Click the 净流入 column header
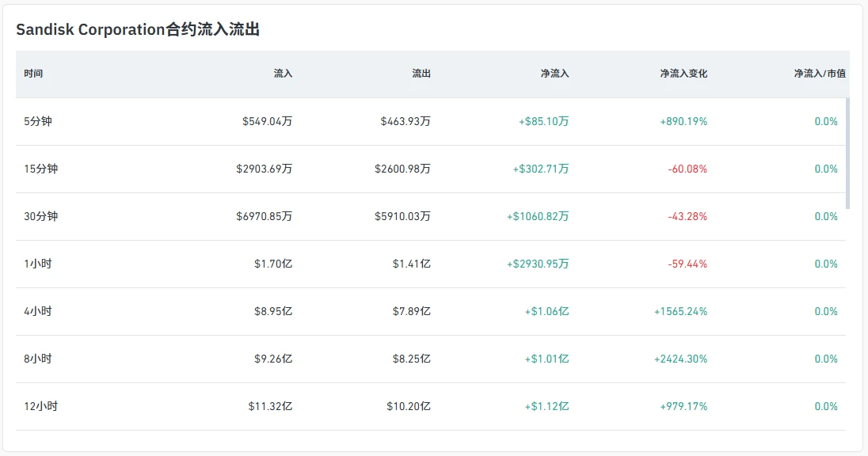Viewport: 868px width, 456px height. coord(554,74)
